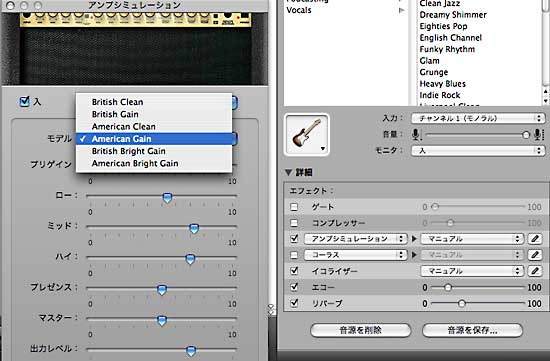Edit the アンプシミュレーション effect with the pencil icon

[535, 239]
